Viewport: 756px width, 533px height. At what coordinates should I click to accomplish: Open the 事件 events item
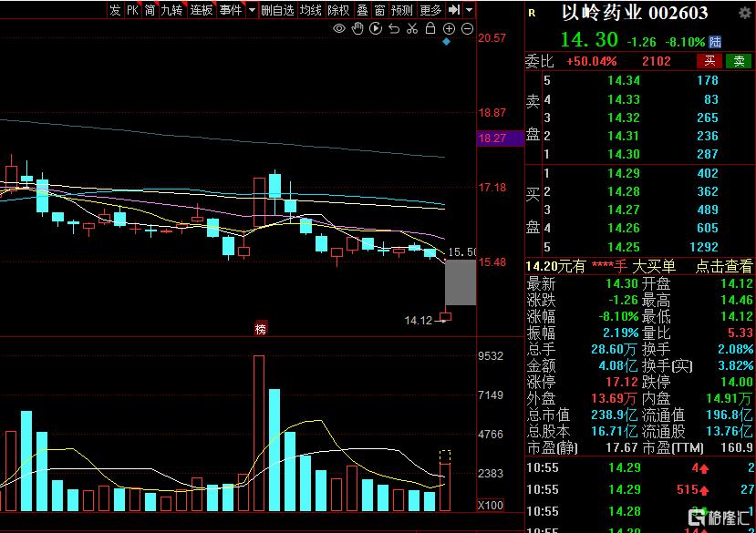click(x=231, y=10)
